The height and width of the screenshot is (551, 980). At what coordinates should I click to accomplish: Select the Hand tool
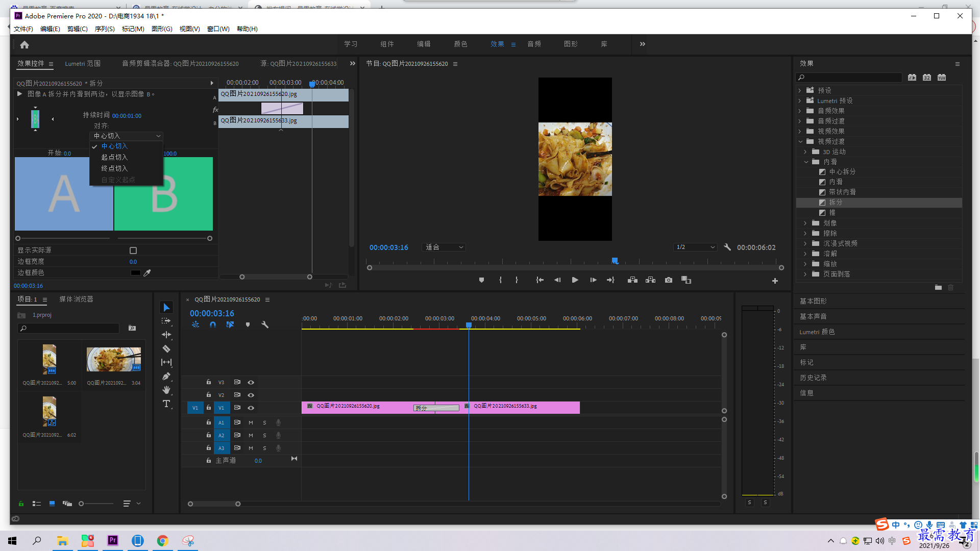[x=166, y=390]
